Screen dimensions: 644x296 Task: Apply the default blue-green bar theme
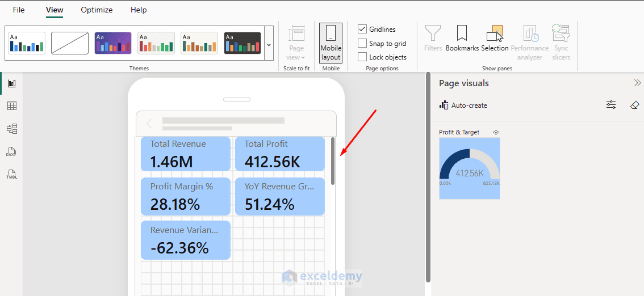[27, 43]
